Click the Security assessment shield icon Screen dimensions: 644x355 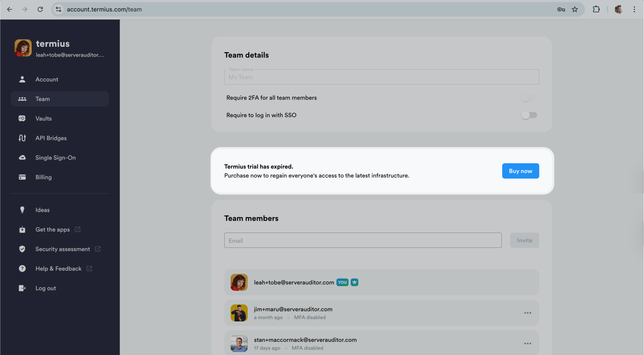click(x=22, y=249)
